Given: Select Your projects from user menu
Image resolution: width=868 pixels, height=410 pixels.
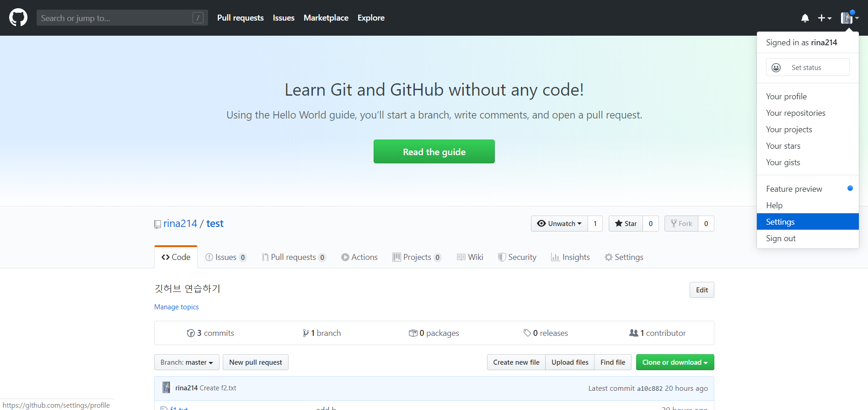Looking at the screenshot, I should 808,129.
